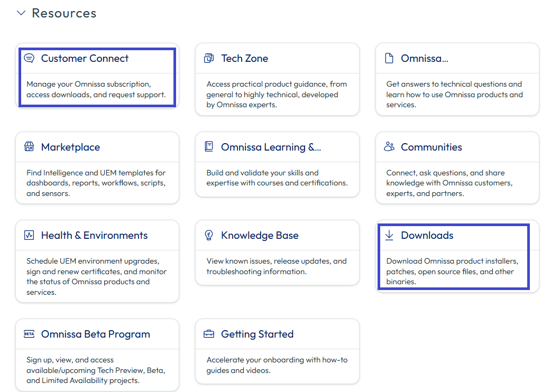The height and width of the screenshot is (392, 551).
Task: Click the Omnissa Learning book icon
Action: tap(209, 147)
